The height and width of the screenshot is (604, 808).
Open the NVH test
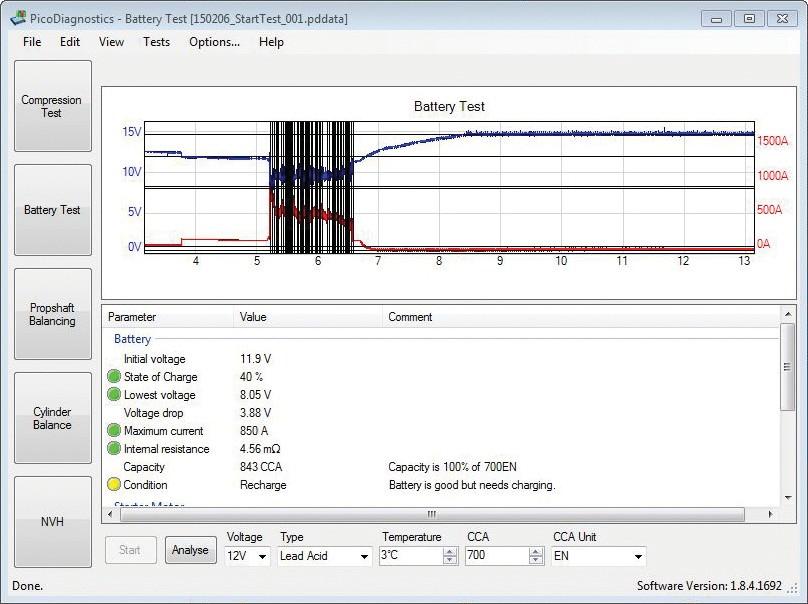pyautogui.click(x=53, y=522)
